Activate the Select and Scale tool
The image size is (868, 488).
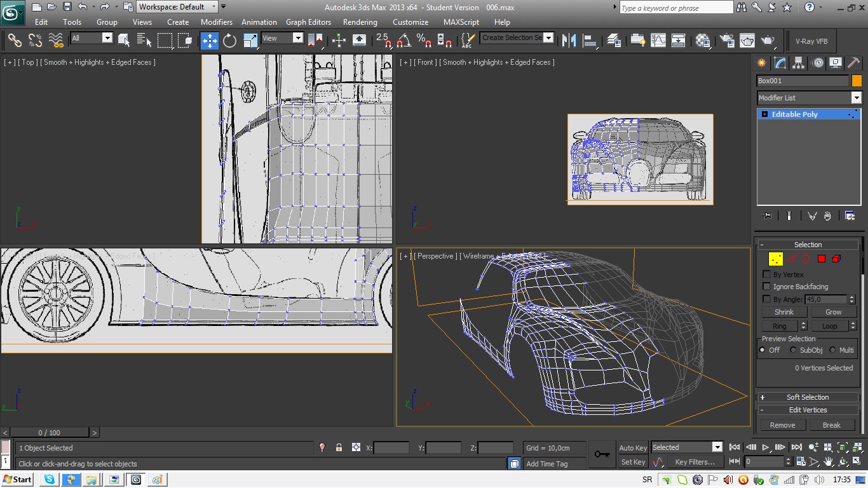click(250, 41)
